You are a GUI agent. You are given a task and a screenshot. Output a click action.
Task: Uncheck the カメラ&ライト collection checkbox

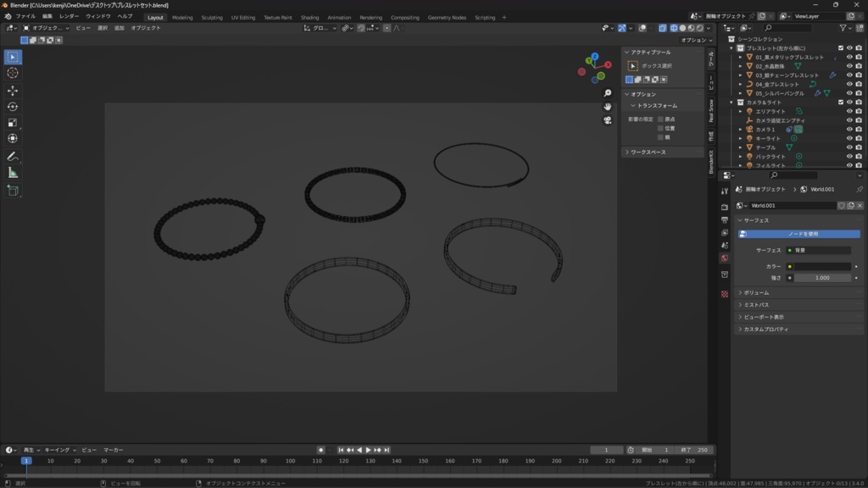coord(841,102)
